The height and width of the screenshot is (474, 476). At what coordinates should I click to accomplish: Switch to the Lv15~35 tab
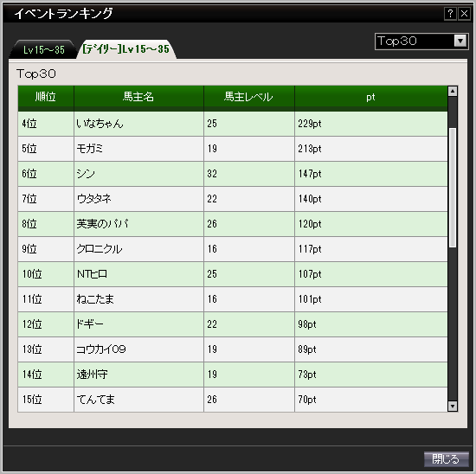pos(43,49)
